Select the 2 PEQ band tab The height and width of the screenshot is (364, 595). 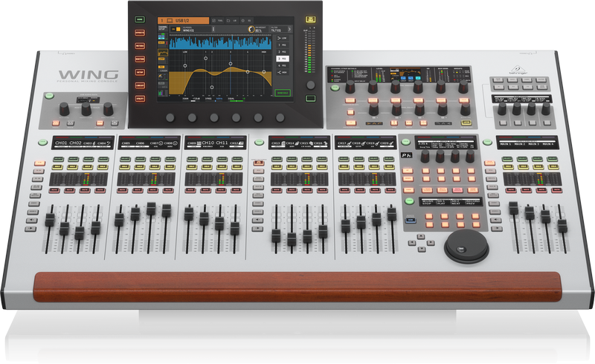(282, 52)
